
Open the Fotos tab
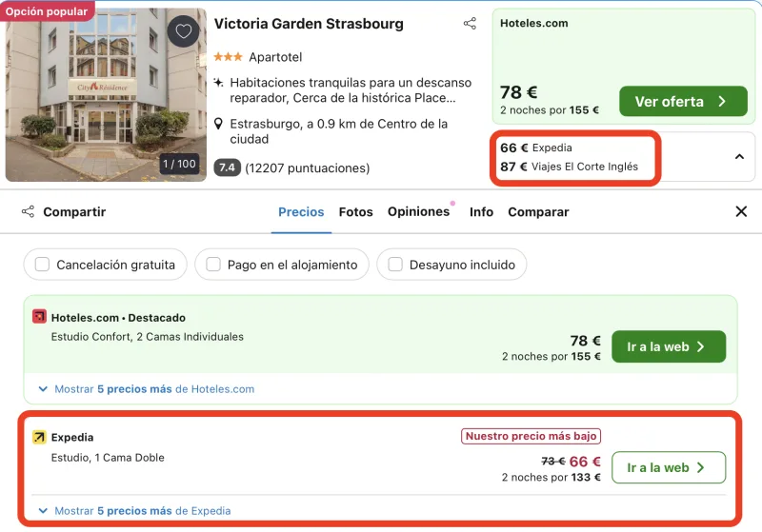click(355, 212)
